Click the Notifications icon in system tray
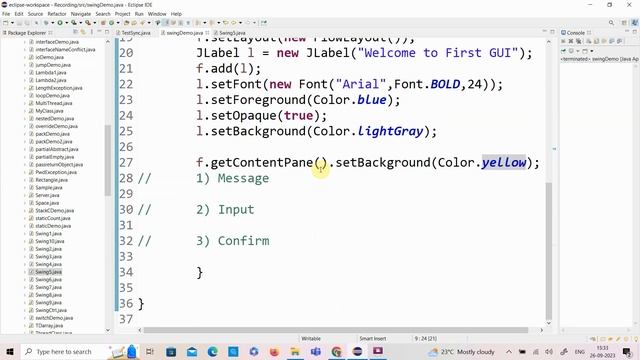Viewport: 640px width, 360px height. [x=627, y=351]
